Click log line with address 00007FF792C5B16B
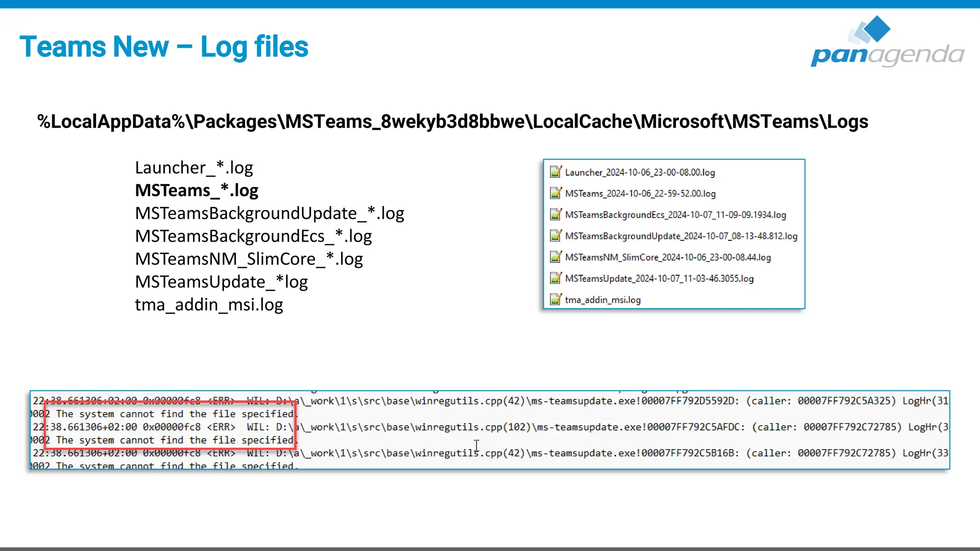The width and height of the screenshot is (980, 551). [490, 453]
